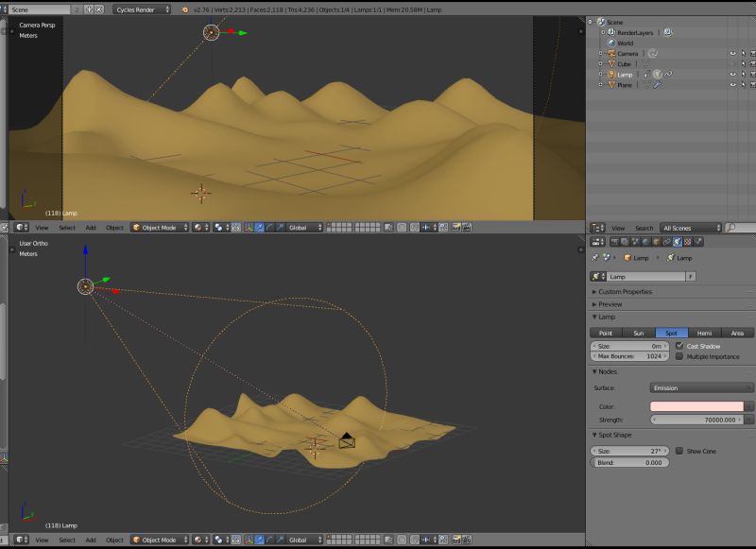756x549 pixels.
Task: Click OpenGL render animation icon in top viewport
Action: coord(466,228)
